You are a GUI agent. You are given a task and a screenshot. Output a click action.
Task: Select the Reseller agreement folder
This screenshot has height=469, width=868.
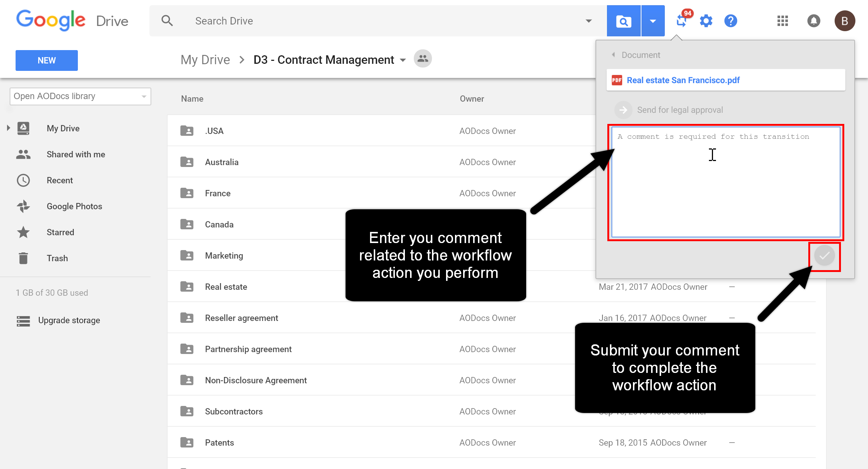[x=241, y=318]
